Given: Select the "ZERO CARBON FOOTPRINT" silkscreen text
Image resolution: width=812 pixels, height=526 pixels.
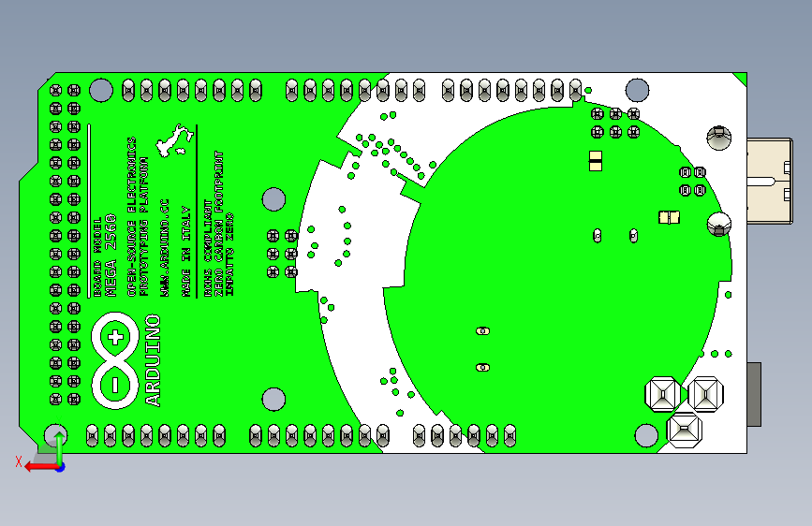Looking at the screenshot, I should tap(219, 224).
